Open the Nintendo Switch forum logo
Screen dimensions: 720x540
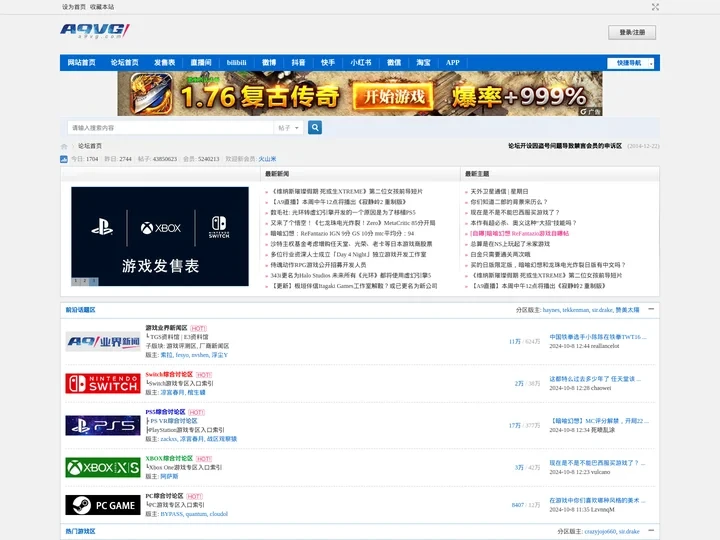click(x=102, y=383)
